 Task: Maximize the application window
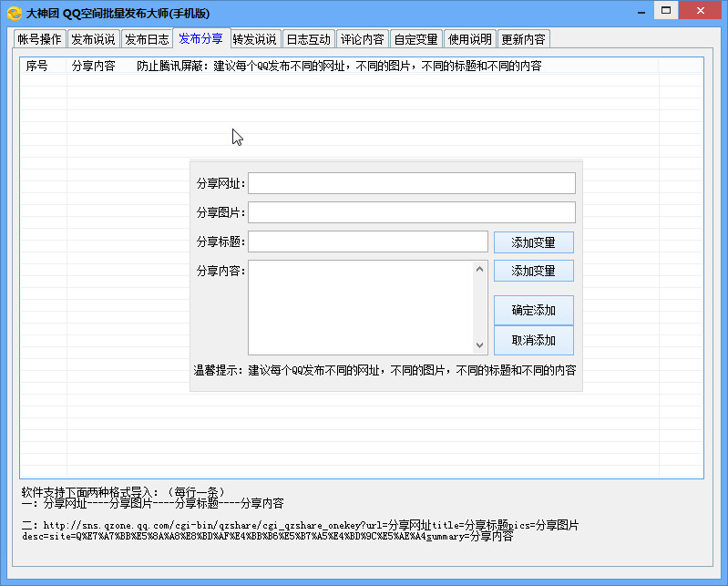pyautogui.click(x=666, y=10)
